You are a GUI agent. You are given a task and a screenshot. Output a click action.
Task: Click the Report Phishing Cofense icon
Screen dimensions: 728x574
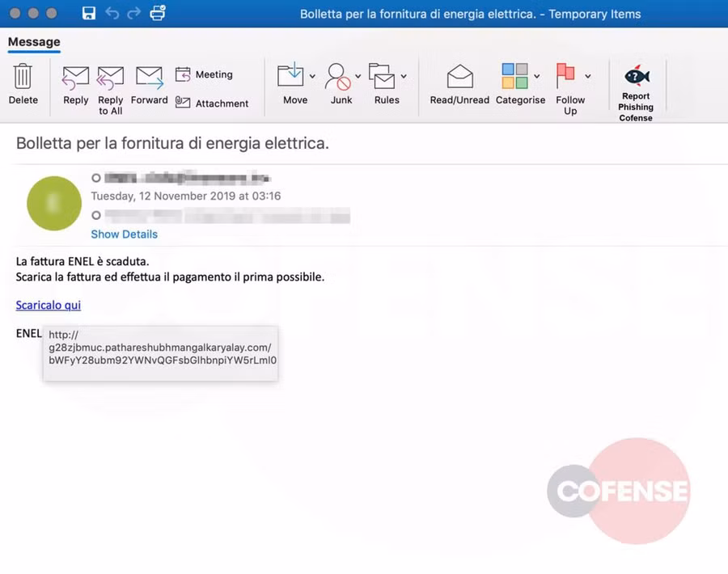(x=636, y=77)
